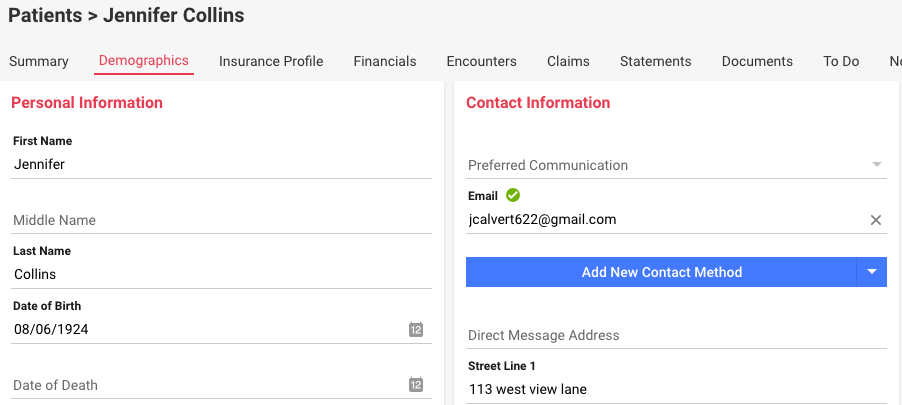Viewport: 902px width, 405px height.
Task: Open the Date of Death calendar picker
Action: pos(416,385)
